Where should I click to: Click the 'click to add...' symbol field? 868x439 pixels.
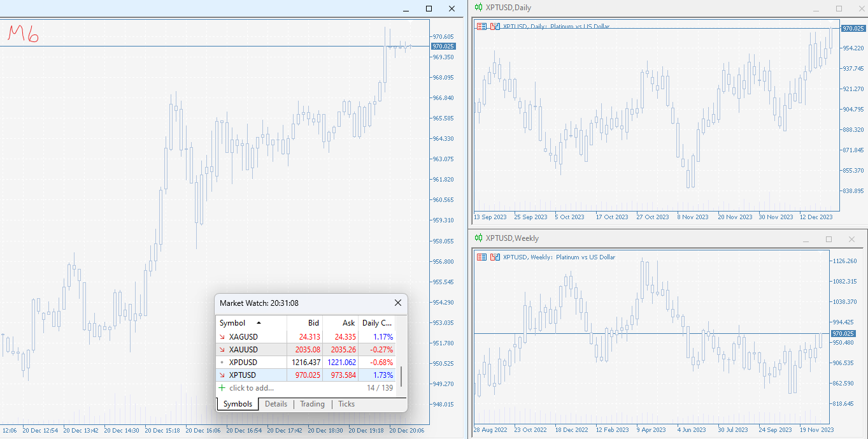[252, 388]
